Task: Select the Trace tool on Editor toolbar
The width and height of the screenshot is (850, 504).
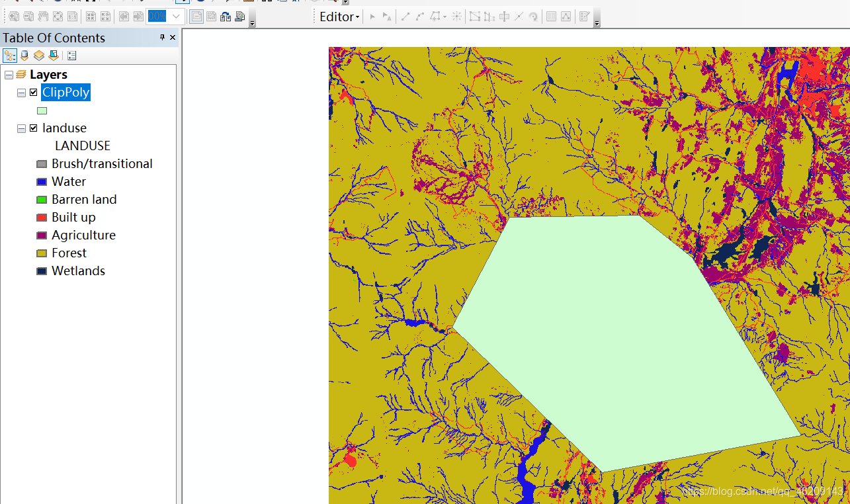Action: [435, 17]
